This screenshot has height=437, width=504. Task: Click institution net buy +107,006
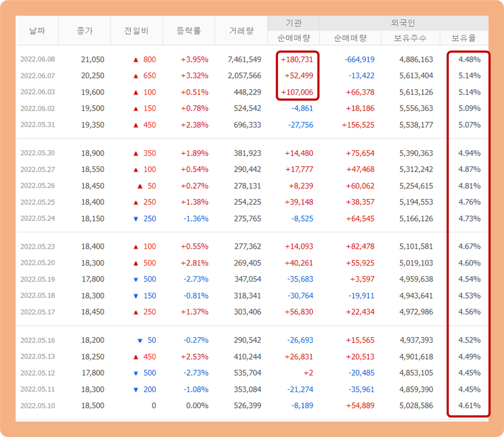tap(297, 92)
